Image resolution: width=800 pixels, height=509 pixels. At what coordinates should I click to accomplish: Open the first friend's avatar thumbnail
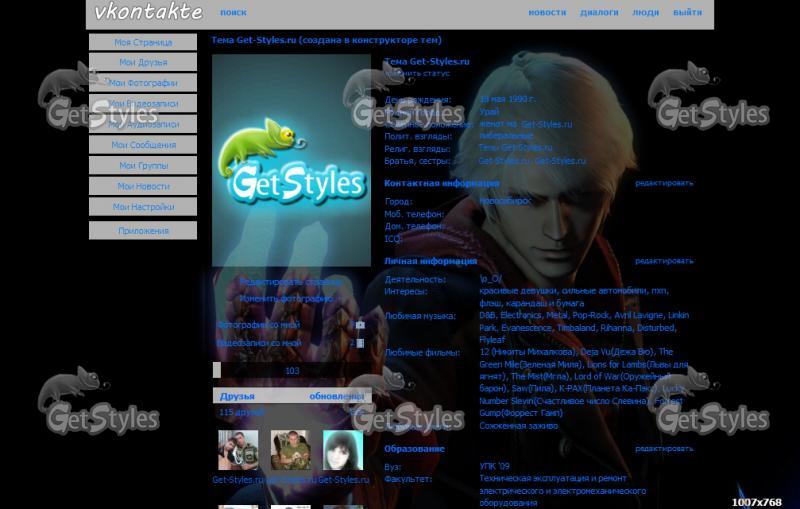[x=238, y=450]
